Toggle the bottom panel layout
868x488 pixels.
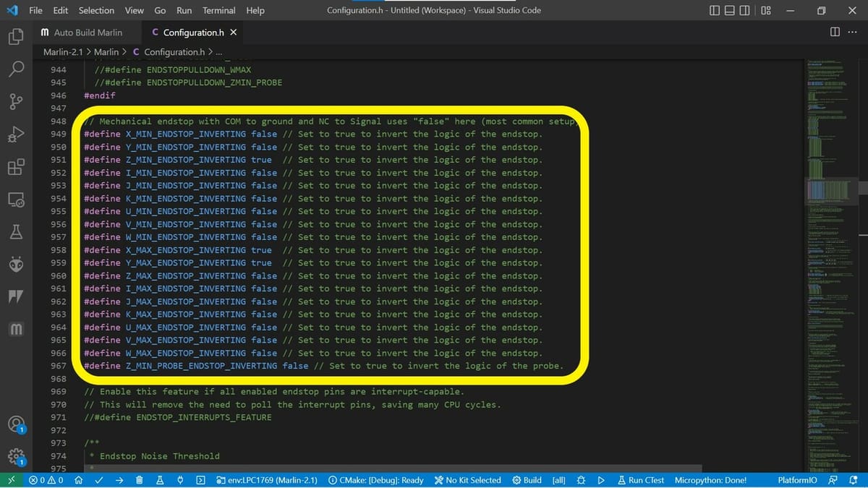[730, 10]
